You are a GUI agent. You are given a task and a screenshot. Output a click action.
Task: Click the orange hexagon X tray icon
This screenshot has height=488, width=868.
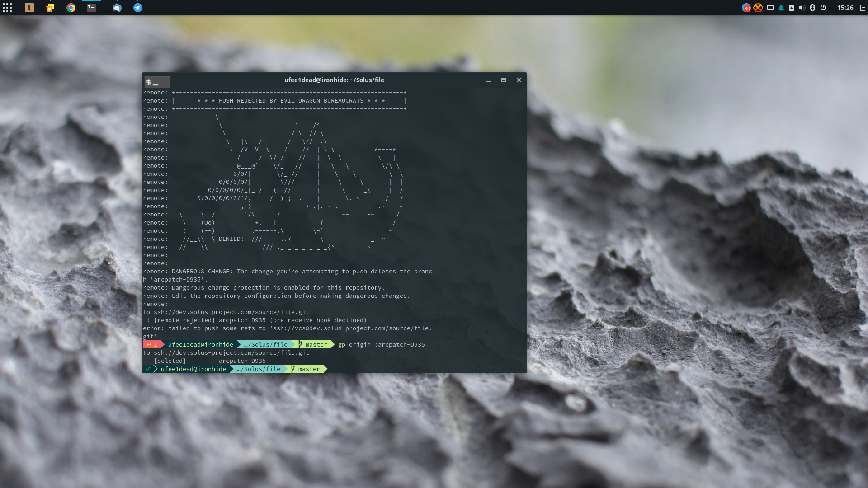coord(758,8)
